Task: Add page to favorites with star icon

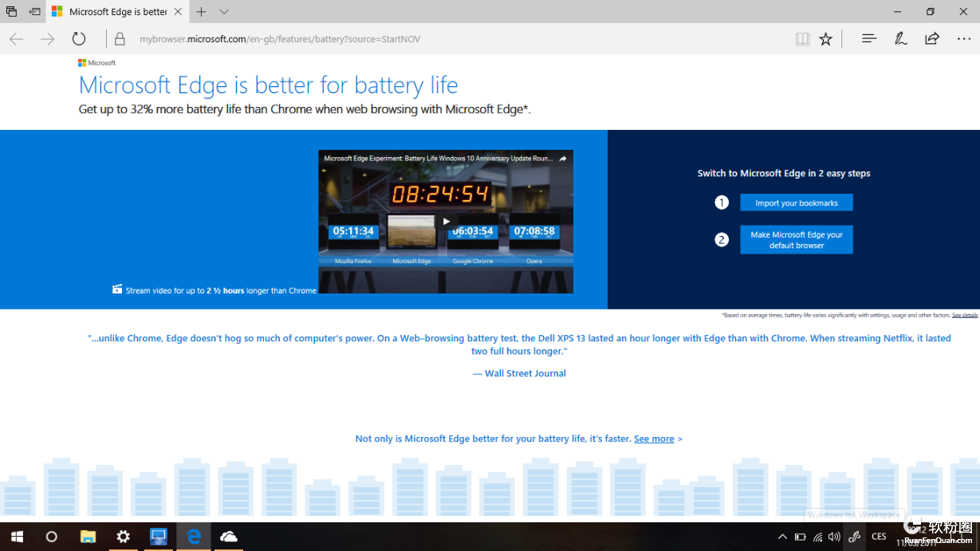Action: [825, 39]
